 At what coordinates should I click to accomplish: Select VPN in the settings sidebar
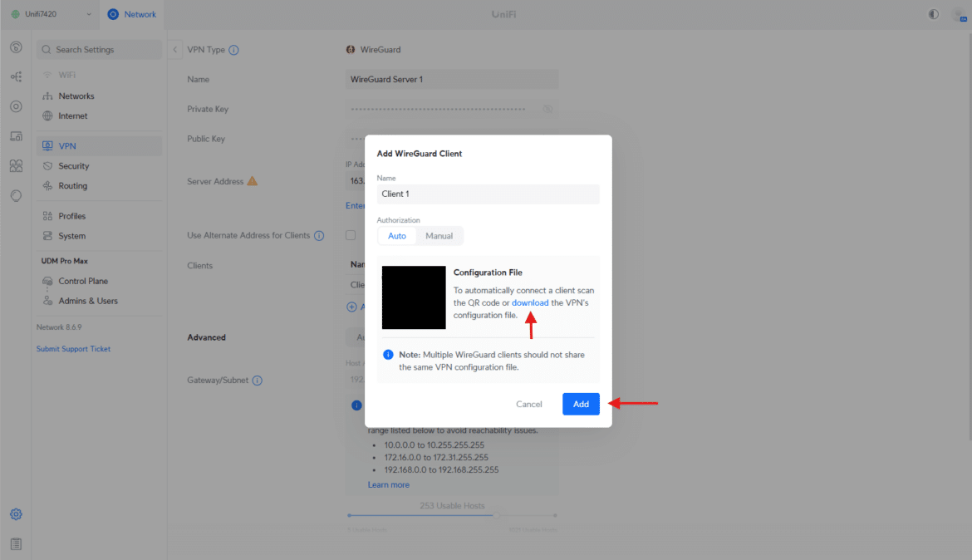[x=99, y=145]
